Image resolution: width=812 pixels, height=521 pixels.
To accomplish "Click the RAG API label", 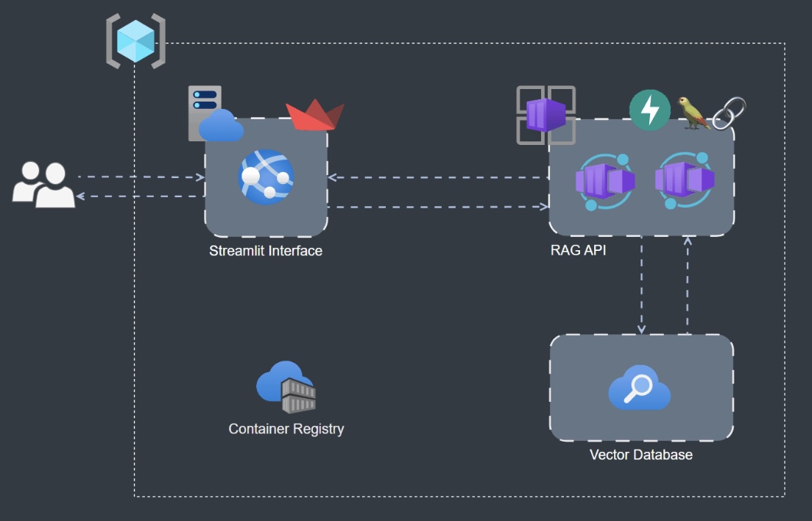I will point(579,250).
